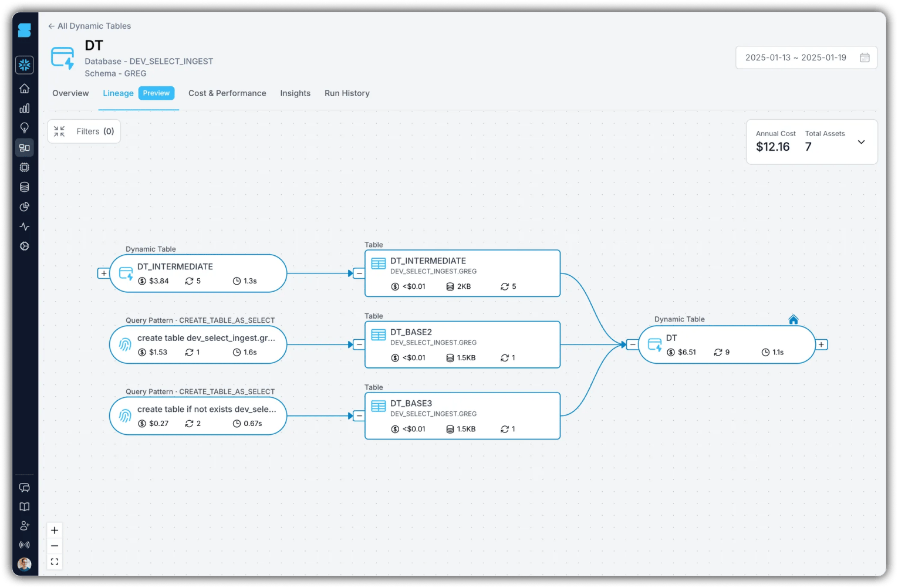Click the DT_BASE3 table name
The width and height of the screenshot is (898, 588).
tap(411, 404)
